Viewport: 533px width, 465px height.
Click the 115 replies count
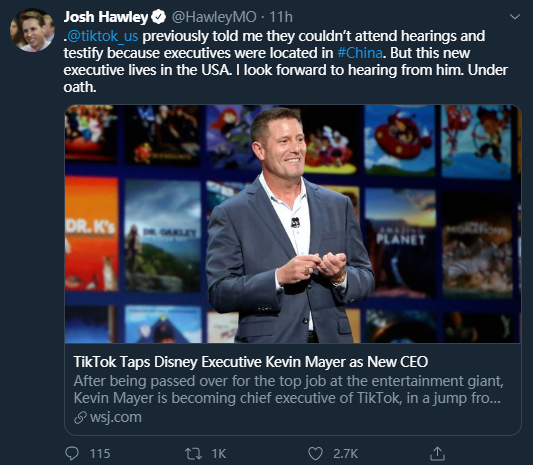[100, 454]
